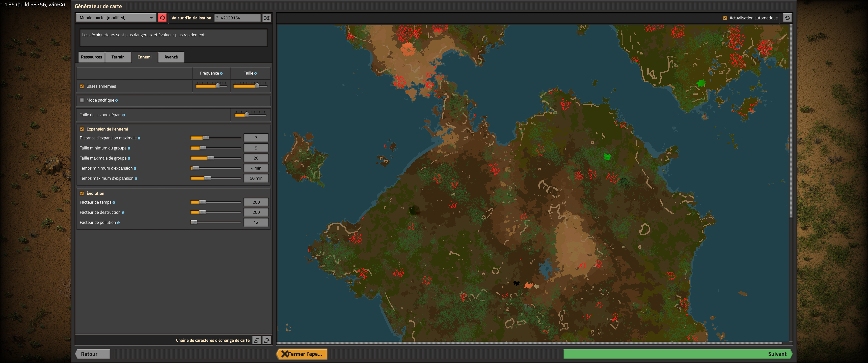
Task: Click the Valeur d'initialisation seed field
Action: tap(237, 18)
